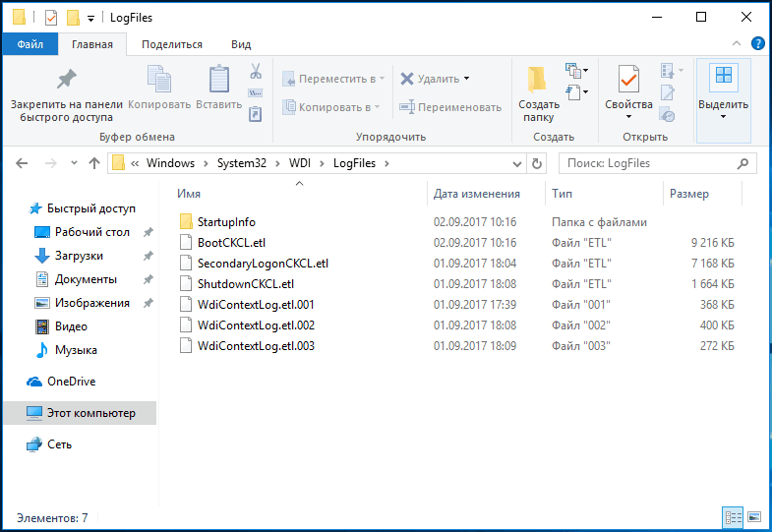
Task: Click the Easy access icon
Action: click(x=573, y=92)
